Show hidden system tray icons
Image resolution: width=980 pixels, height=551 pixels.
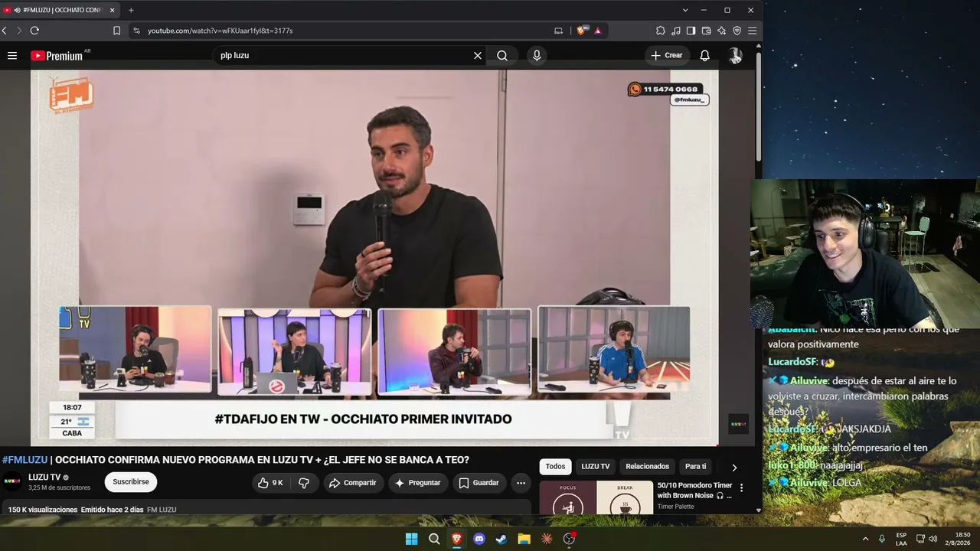pos(865,539)
